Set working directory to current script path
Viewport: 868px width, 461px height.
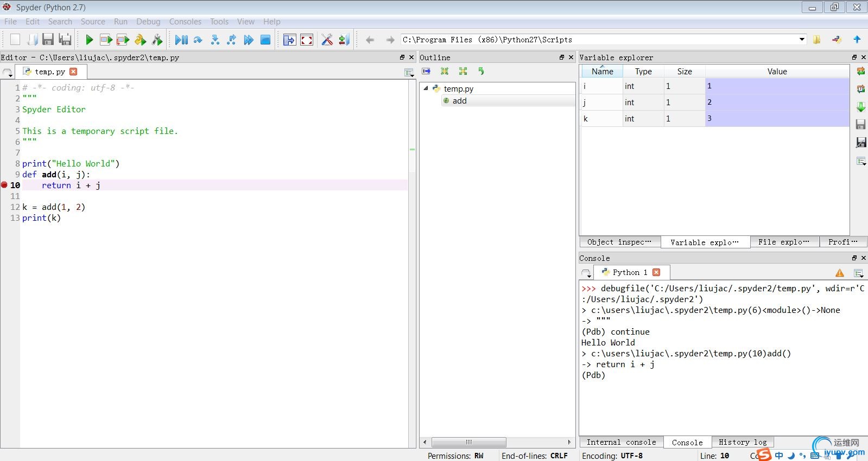pos(837,40)
